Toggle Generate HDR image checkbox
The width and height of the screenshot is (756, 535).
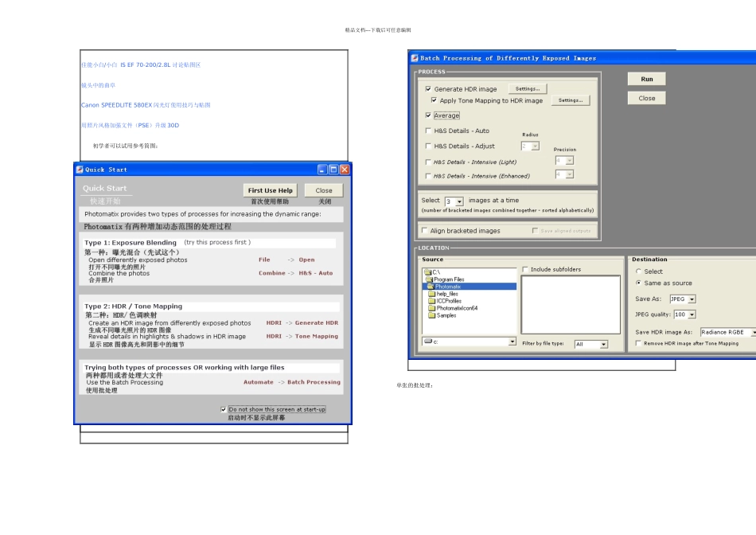[x=428, y=88]
